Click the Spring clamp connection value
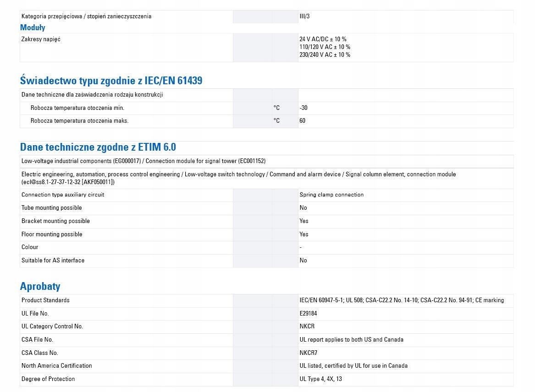 [331, 195]
